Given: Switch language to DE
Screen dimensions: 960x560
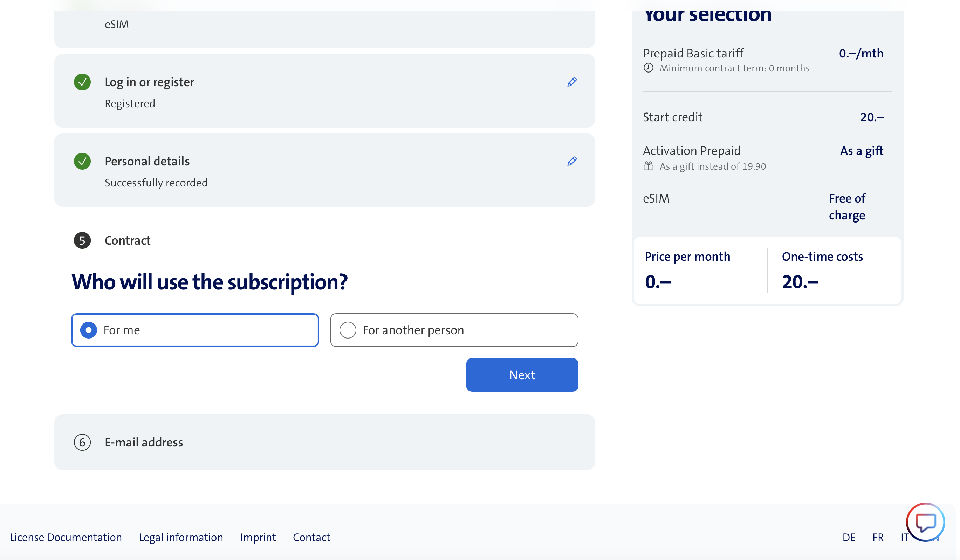Looking at the screenshot, I should click(849, 537).
